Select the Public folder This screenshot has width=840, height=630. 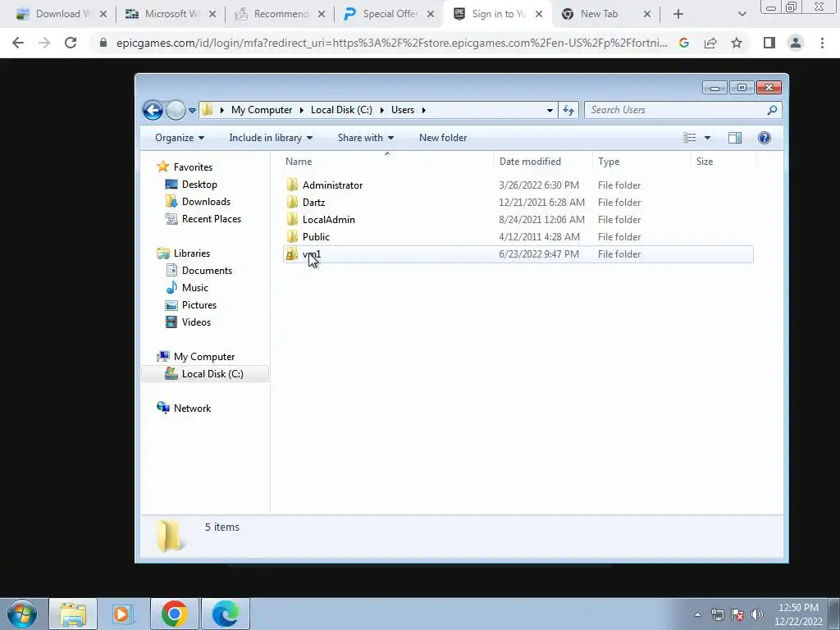pos(316,237)
